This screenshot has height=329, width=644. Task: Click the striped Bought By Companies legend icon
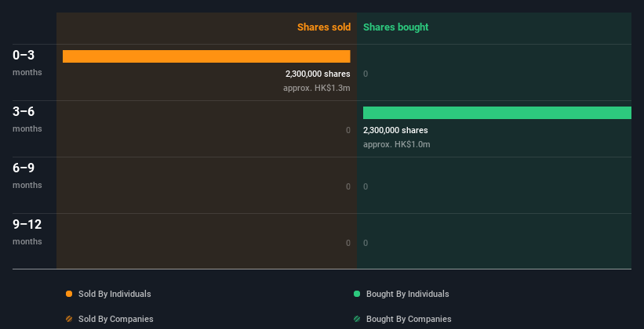pyautogui.click(x=357, y=319)
